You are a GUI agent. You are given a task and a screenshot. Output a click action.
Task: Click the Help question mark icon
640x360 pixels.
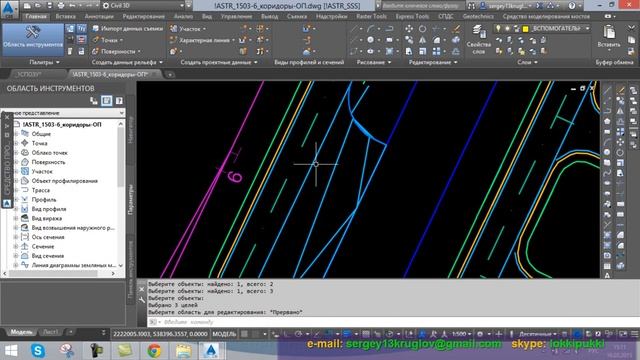pyautogui.click(x=572, y=6)
